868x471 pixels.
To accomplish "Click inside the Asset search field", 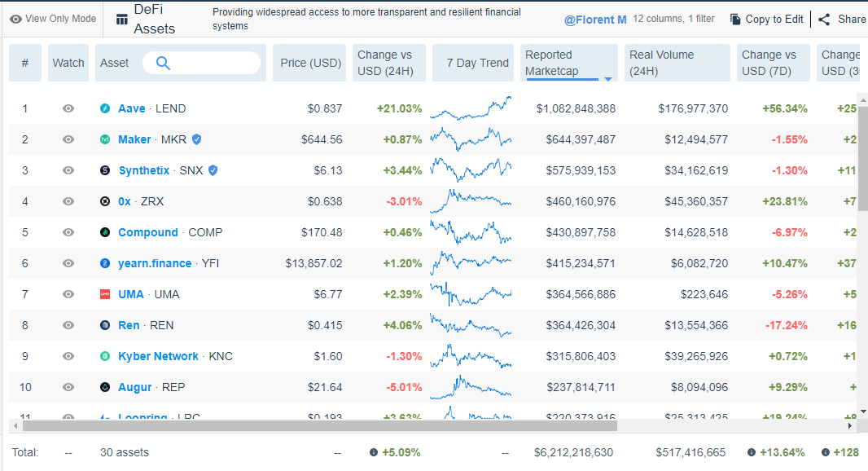I will point(201,63).
